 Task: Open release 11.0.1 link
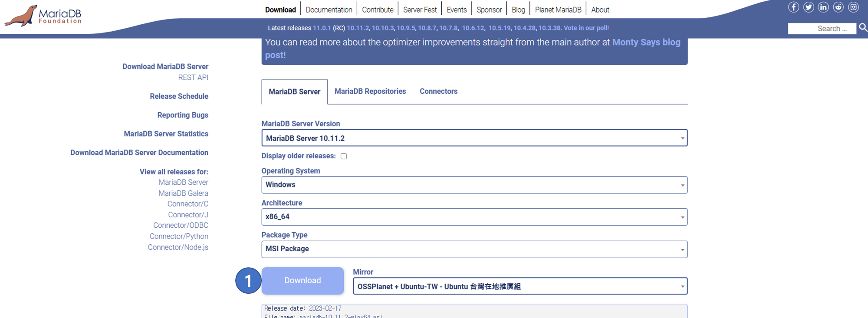tap(322, 28)
